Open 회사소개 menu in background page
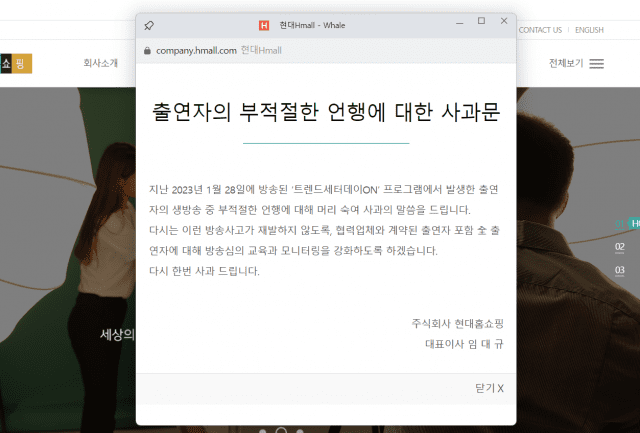The image size is (640, 433). pyautogui.click(x=101, y=63)
